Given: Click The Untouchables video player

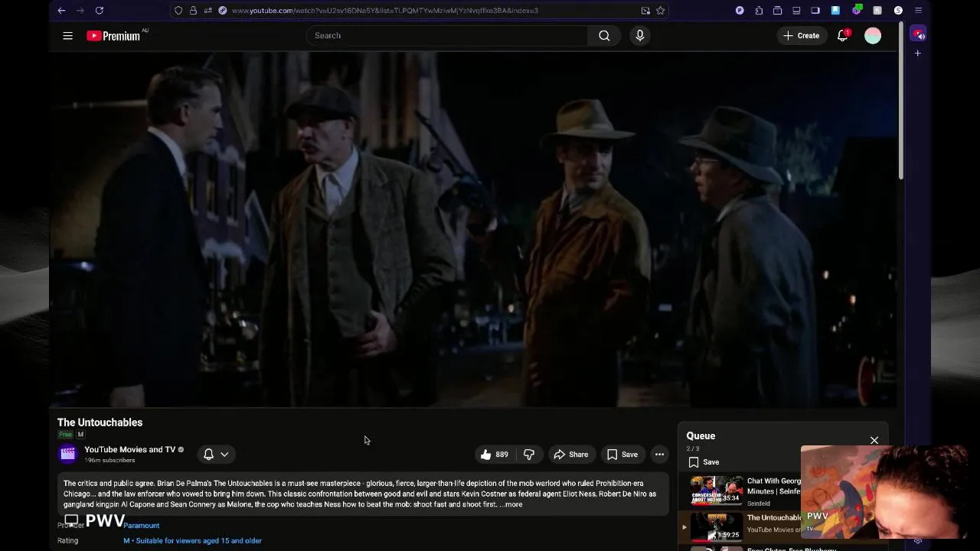Looking at the screenshot, I should click(x=473, y=230).
